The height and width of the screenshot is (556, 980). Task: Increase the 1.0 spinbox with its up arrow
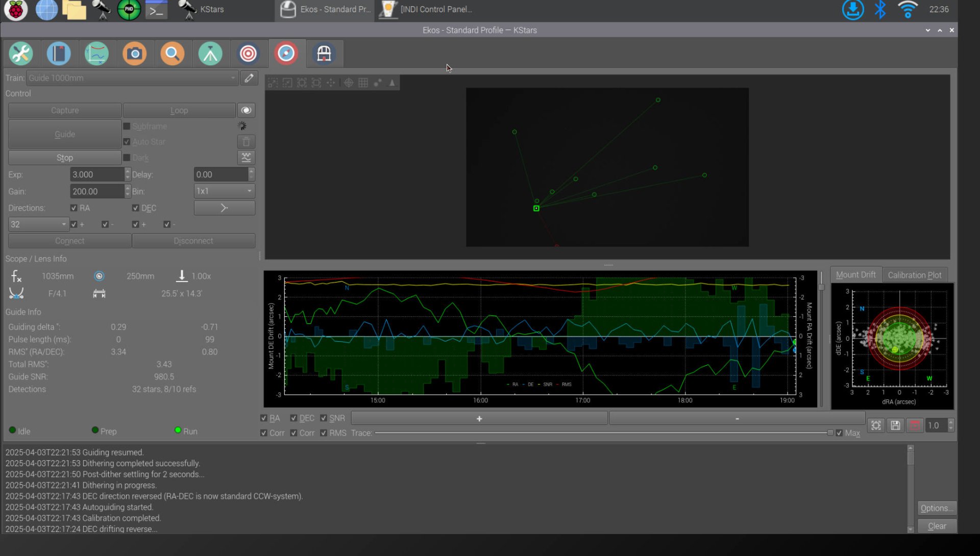click(x=950, y=422)
